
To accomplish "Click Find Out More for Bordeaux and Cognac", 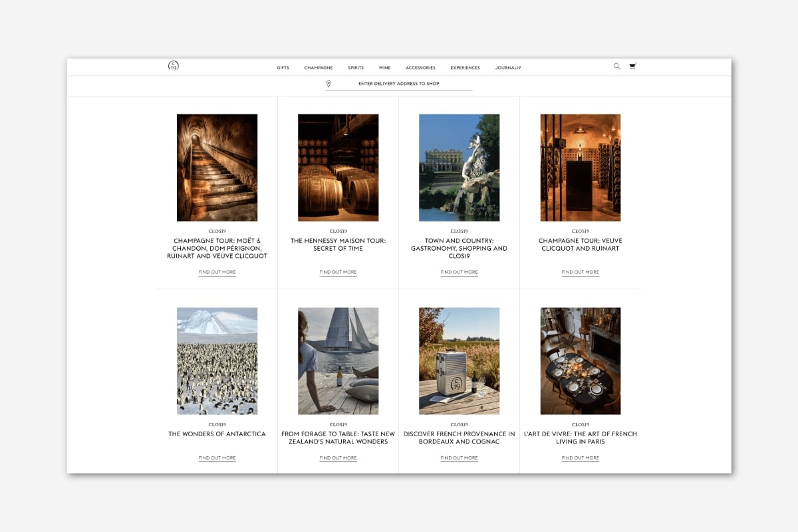I will [x=459, y=458].
